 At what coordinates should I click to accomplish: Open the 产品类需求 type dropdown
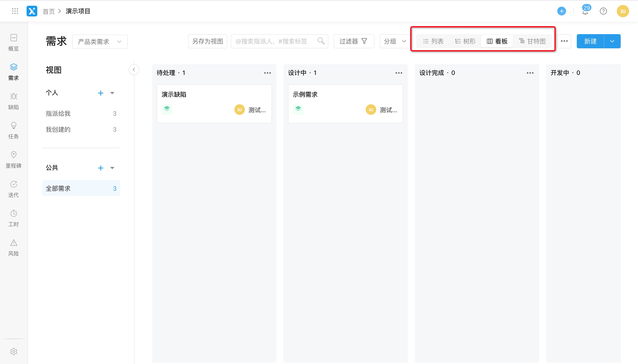coord(100,41)
